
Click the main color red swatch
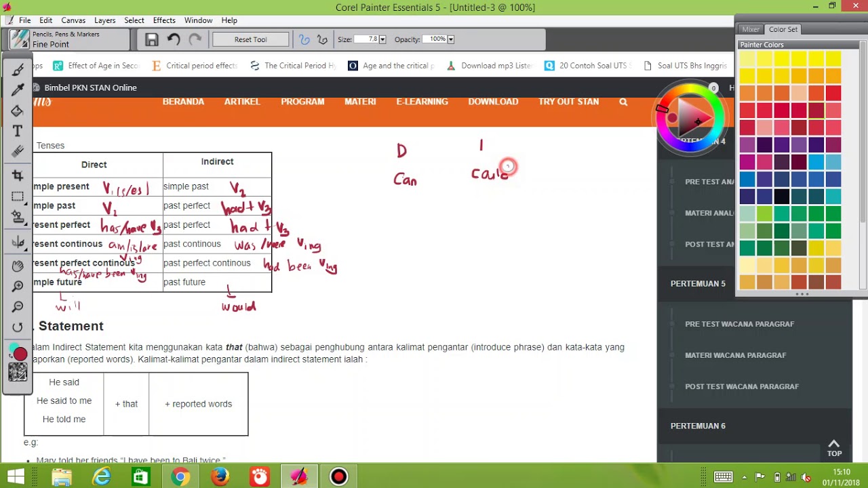click(20, 354)
